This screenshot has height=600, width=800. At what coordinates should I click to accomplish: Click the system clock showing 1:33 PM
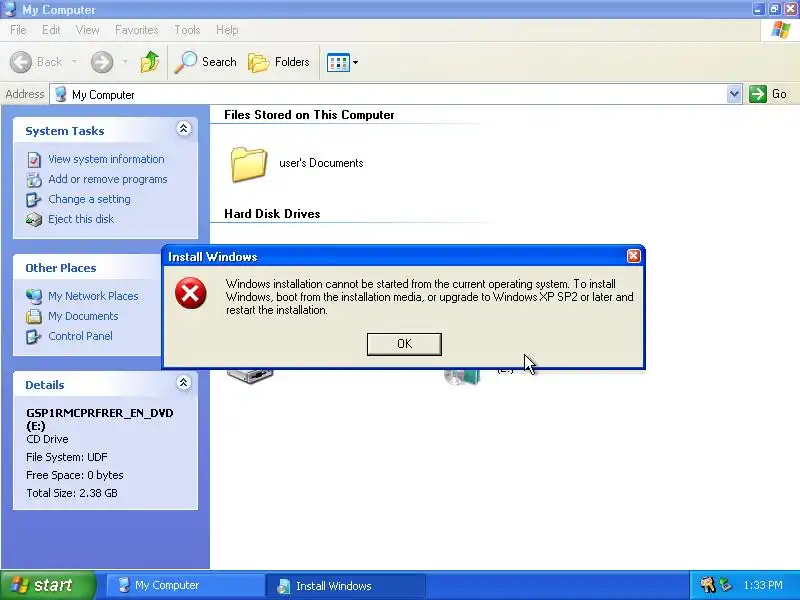(x=763, y=585)
